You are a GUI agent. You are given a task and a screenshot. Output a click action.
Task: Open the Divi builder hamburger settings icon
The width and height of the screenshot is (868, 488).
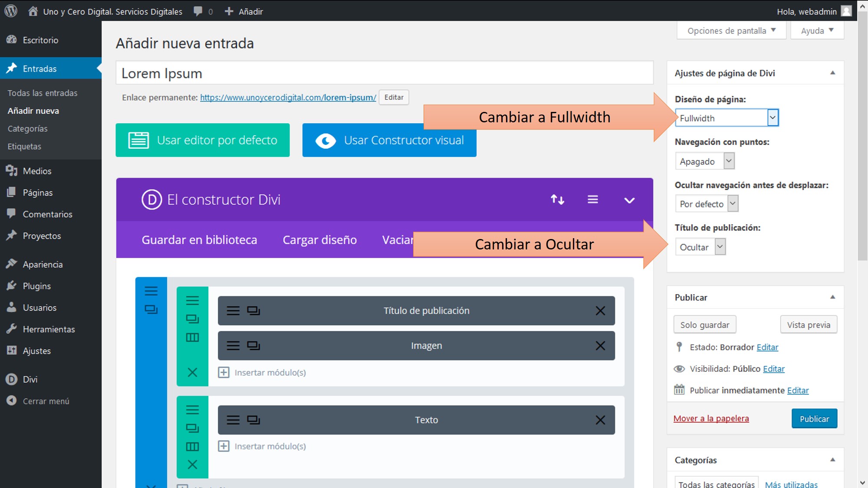[x=593, y=200]
